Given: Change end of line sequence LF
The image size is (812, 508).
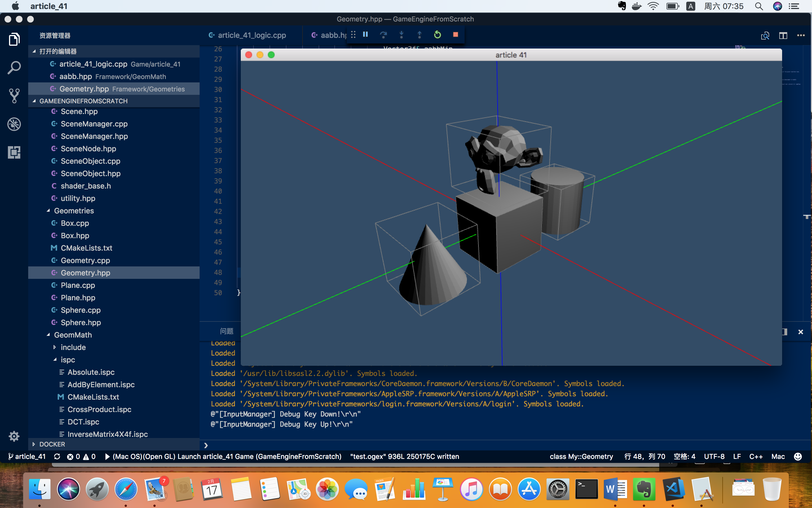Looking at the screenshot, I should click(x=737, y=456).
